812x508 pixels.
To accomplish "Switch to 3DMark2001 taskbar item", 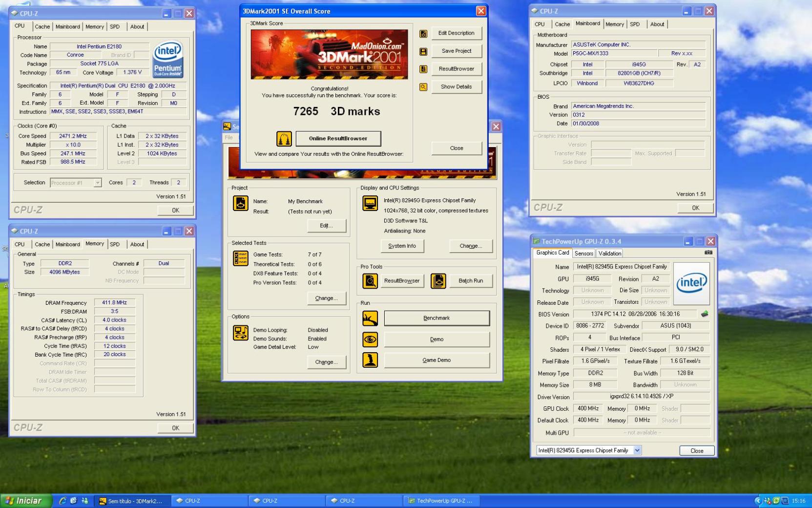I will click(132, 501).
